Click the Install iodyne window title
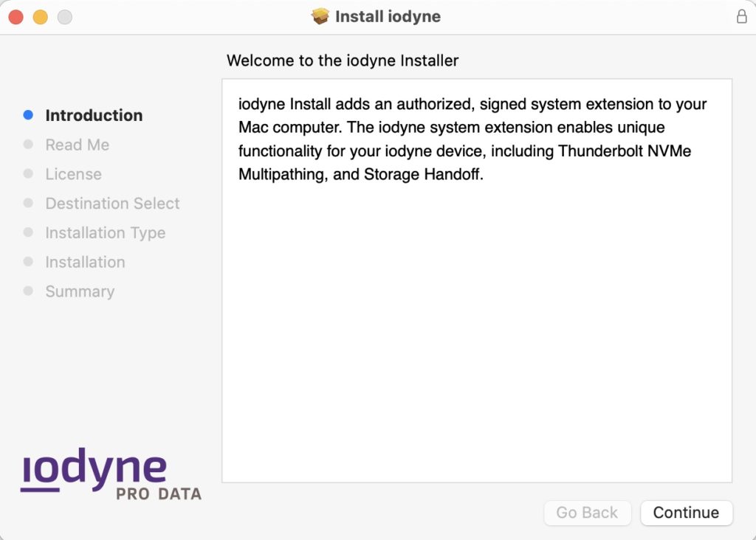This screenshot has width=756, height=540. pos(388,16)
